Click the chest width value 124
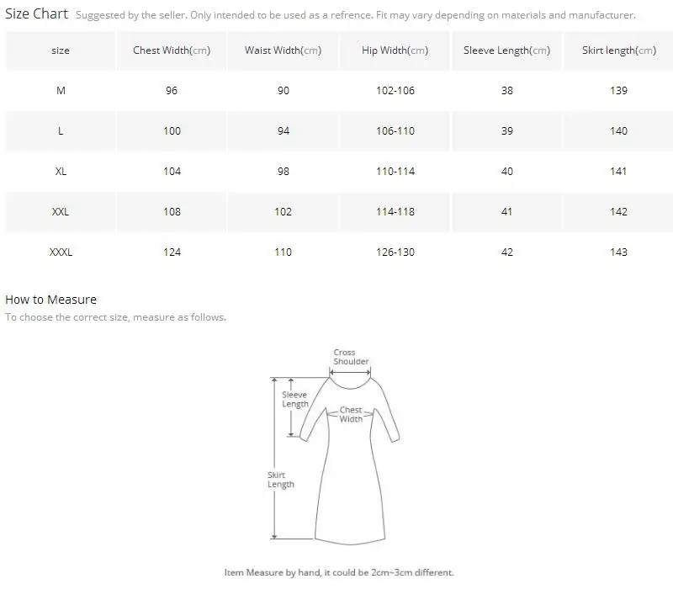This screenshot has width=673, height=616. tap(172, 252)
